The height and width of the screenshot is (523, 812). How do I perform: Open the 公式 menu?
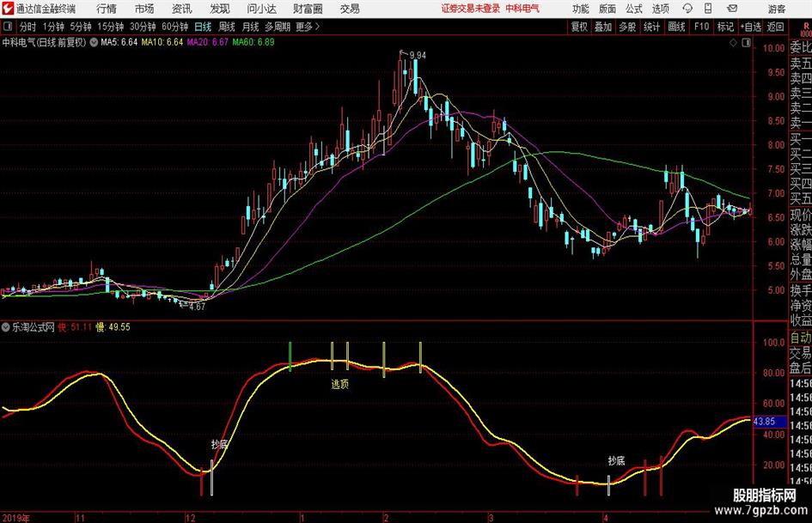click(634, 9)
